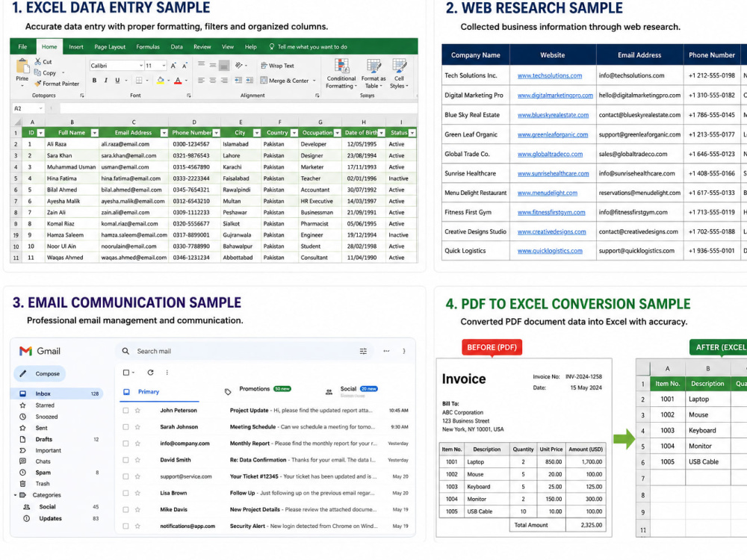Open the A2 Name Box dropdown

pyautogui.click(x=40, y=108)
